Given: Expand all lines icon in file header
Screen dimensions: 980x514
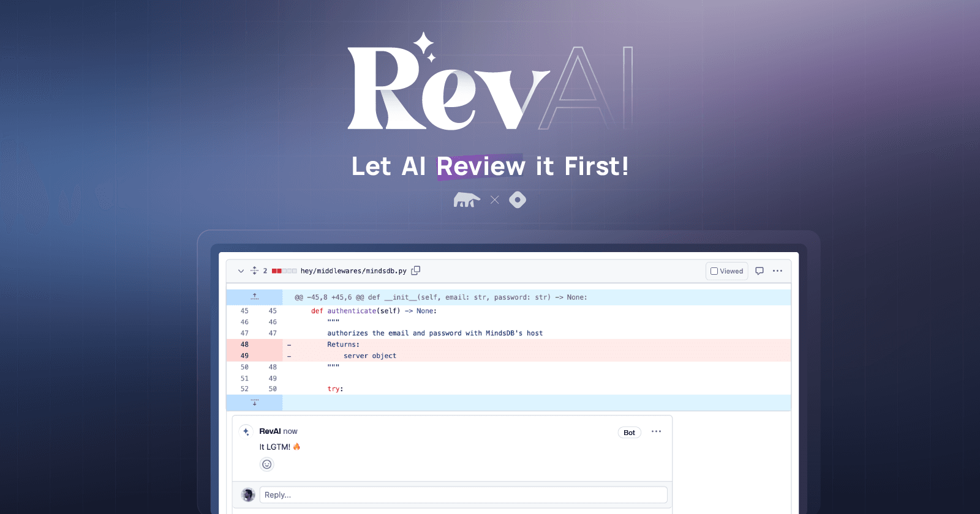Looking at the screenshot, I should pyautogui.click(x=254, y=270).
